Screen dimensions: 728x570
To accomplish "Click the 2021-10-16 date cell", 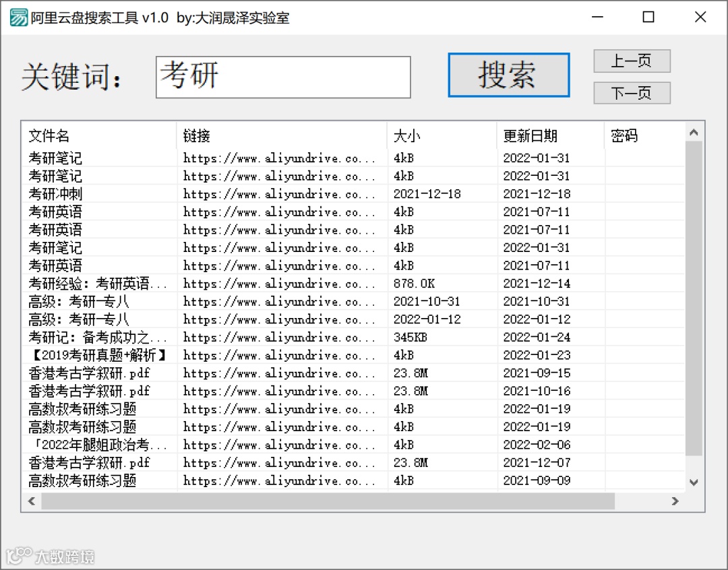I will click(537, 391).
